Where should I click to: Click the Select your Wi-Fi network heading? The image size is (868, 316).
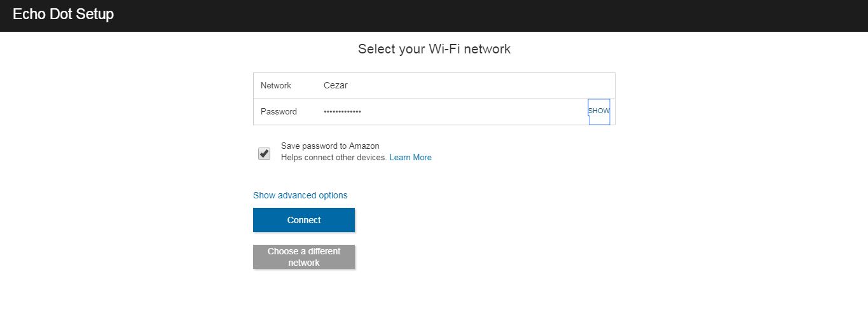(x=434, y=49)
